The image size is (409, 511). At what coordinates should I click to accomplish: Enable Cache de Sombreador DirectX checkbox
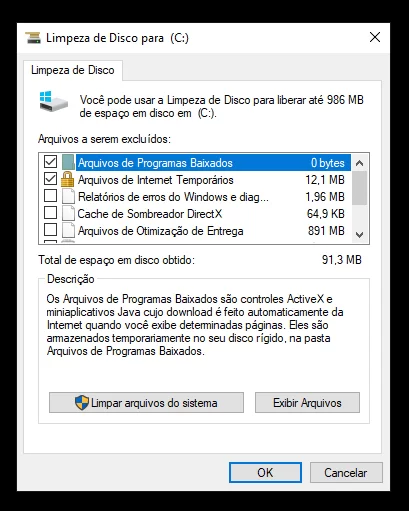click(x=50, y=212)
